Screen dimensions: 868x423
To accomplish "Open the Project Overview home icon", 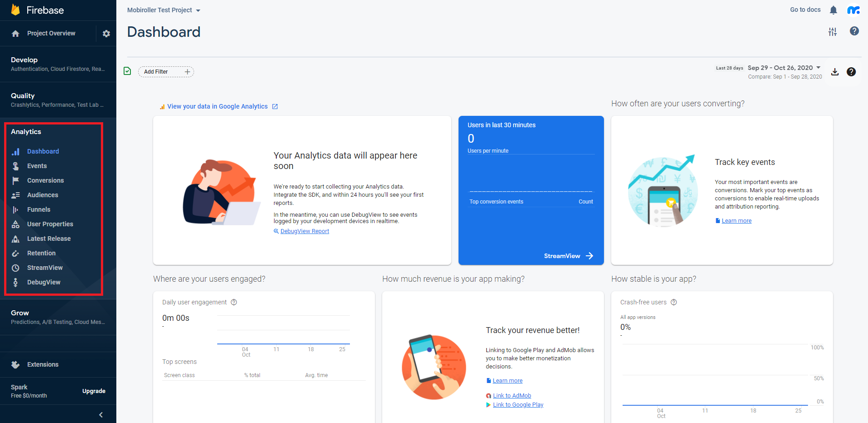I will pyautogui.click(x=15, y=34).
